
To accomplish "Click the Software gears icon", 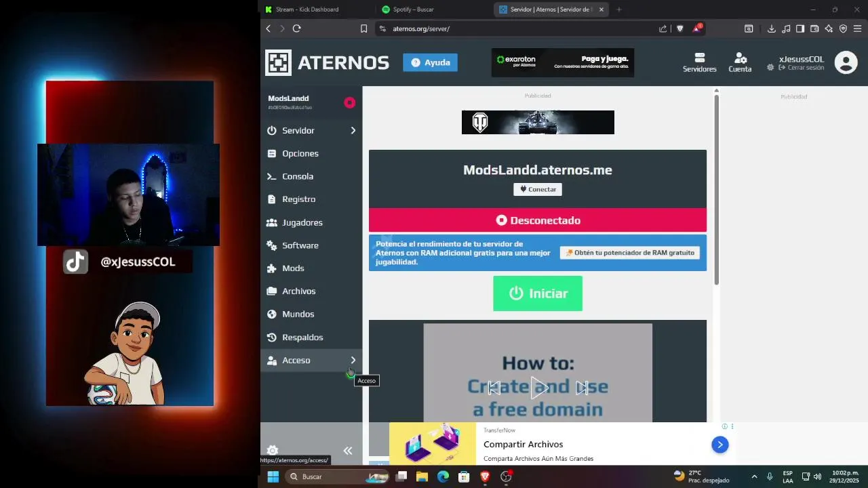I will pos(272,245).
